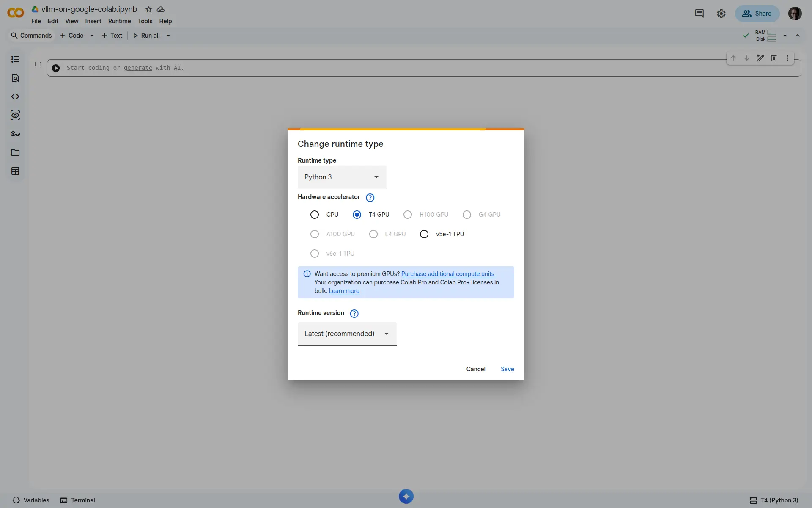Add a Text cell button
The height and width of the screenshot is (508, 812).
(112, 36)
